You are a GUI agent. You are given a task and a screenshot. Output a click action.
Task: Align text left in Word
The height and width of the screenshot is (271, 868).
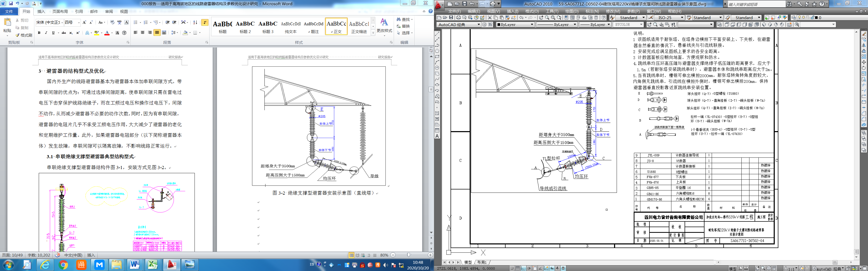pos(135,33)
